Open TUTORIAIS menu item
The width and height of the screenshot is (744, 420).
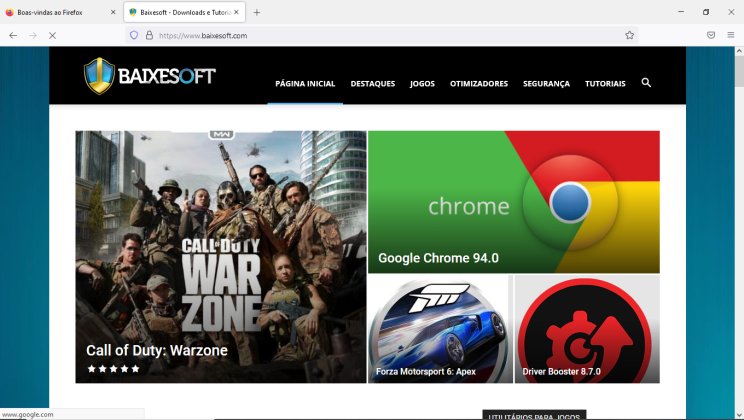(x=605, y=84)
